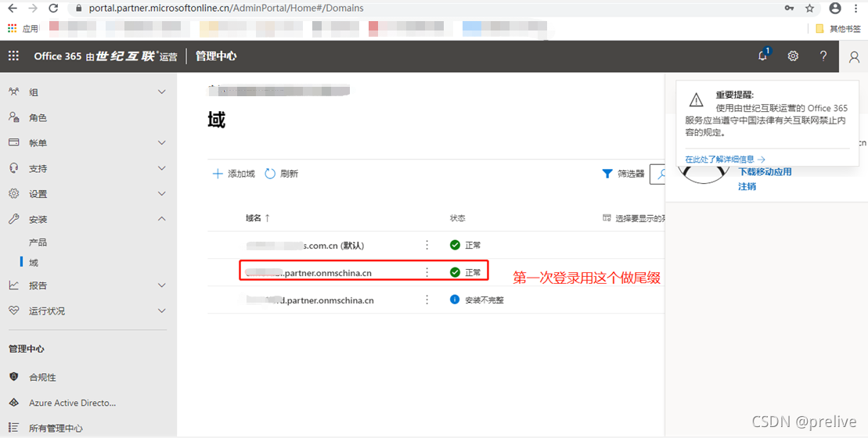Open the 筛选器 filter

click(x=623, y=174)
